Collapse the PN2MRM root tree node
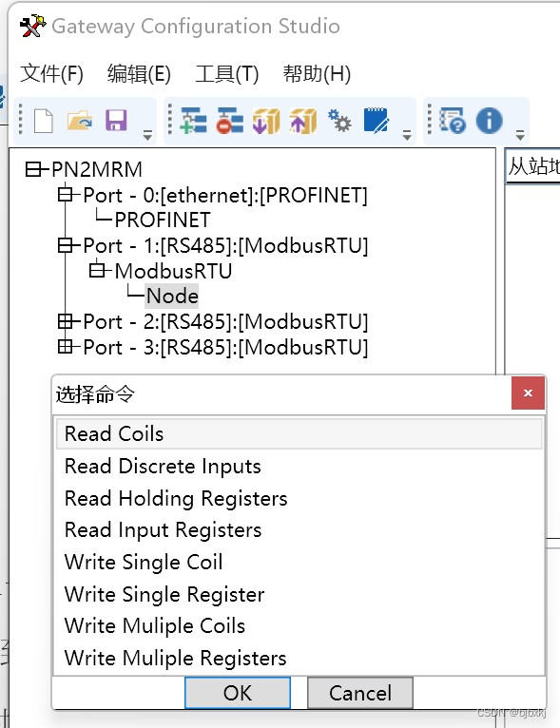 tap(33, 169)
